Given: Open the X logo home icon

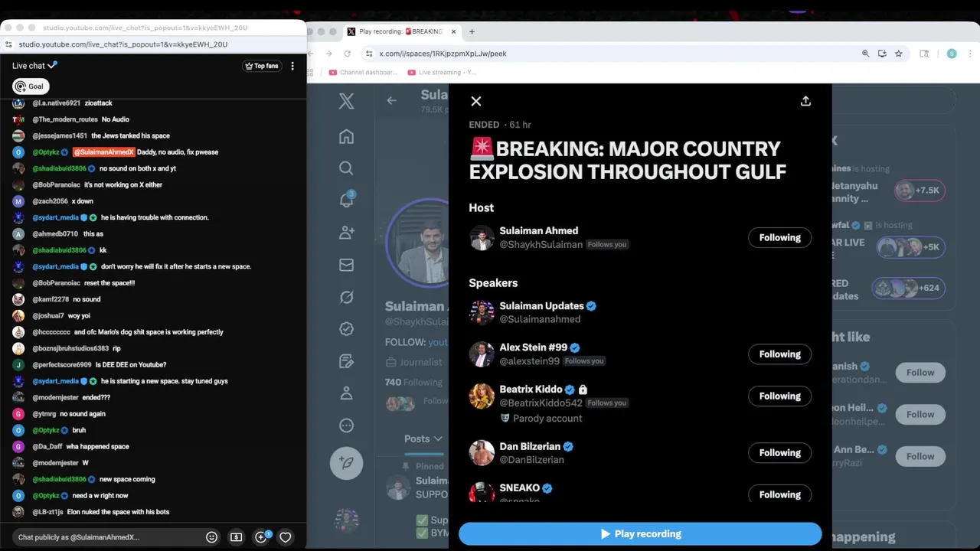Looking at the screenshot, I should [346, 101].
